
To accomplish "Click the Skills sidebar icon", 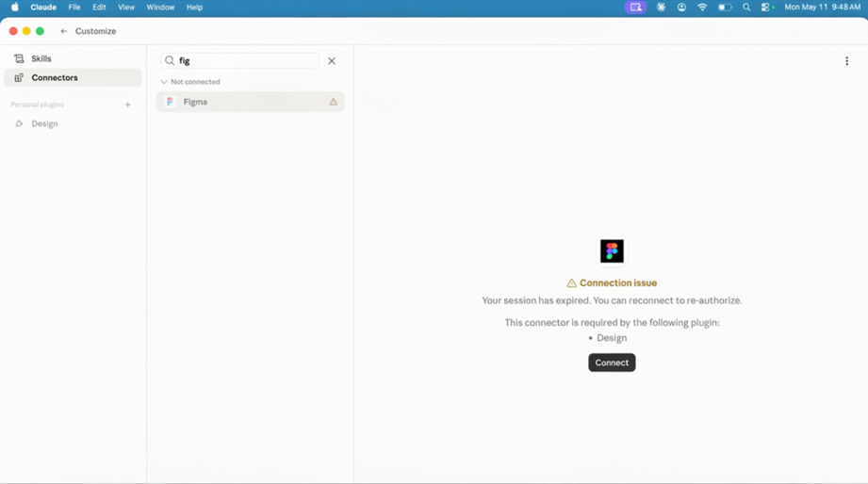I will click(19, 58).
